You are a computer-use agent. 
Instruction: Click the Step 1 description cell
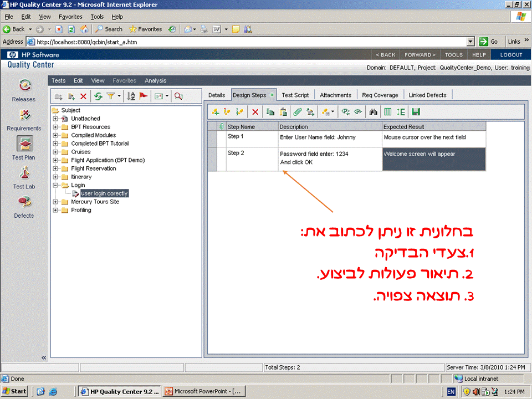click(330, 139)
